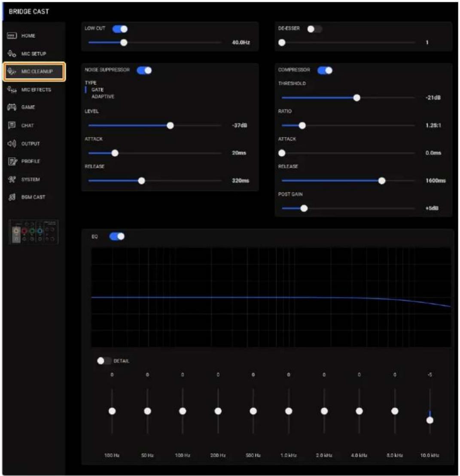The height and width of the screenshot is (476, 460).
Task: Click the Chat bubble icon
Action: (x=12, y=125)
